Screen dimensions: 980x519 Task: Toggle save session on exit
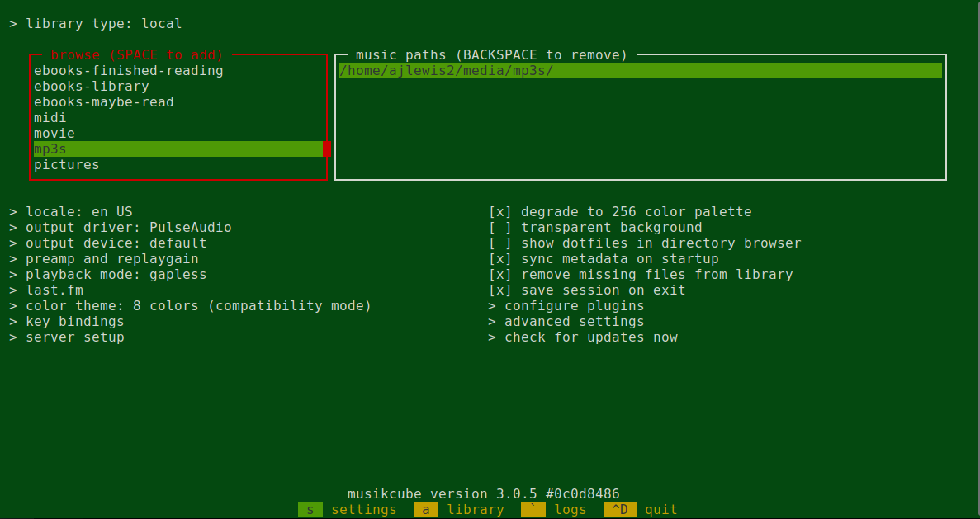587,290
